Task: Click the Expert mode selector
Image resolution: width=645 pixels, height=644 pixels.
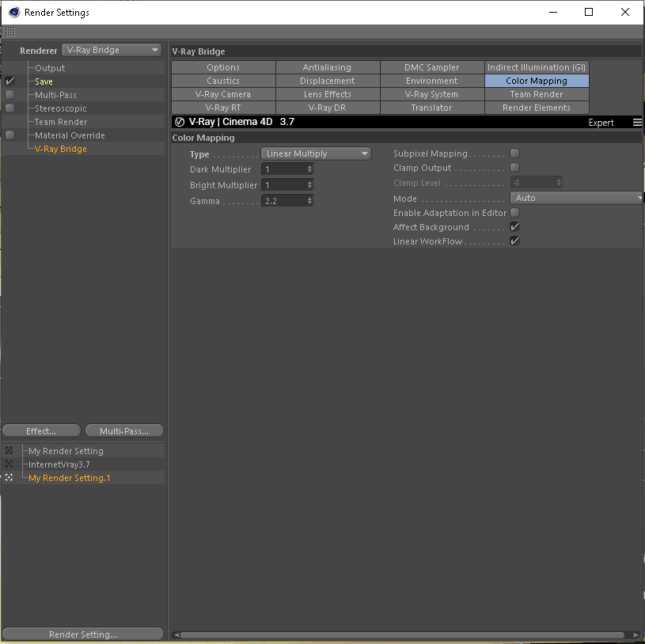Action: pos(601,122)
